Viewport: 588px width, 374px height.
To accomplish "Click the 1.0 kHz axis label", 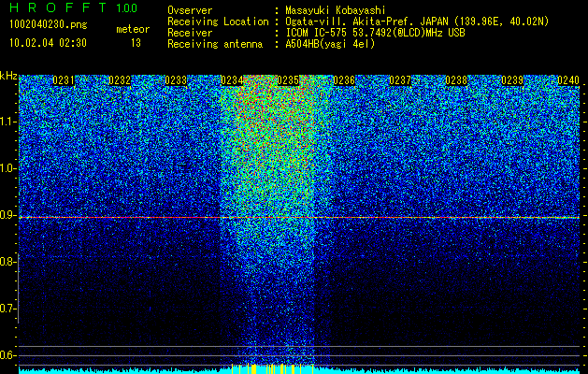I will 7,168.
